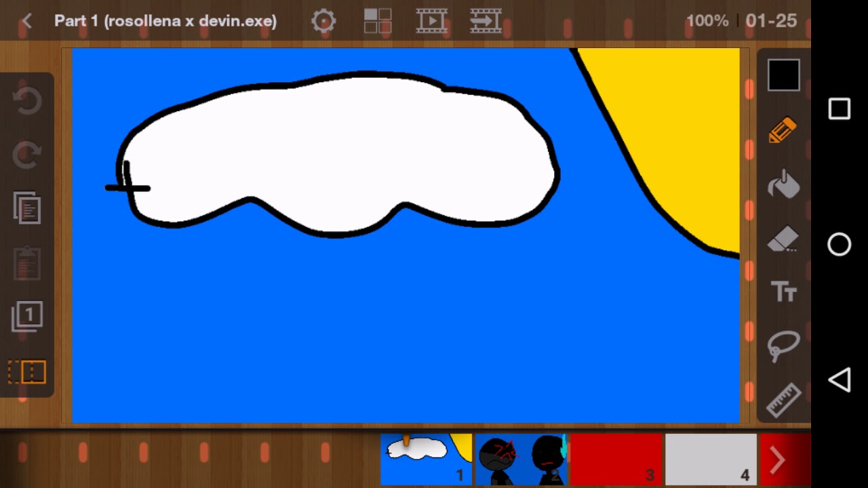Tap the Android Back triangle button

pos(840,380)
